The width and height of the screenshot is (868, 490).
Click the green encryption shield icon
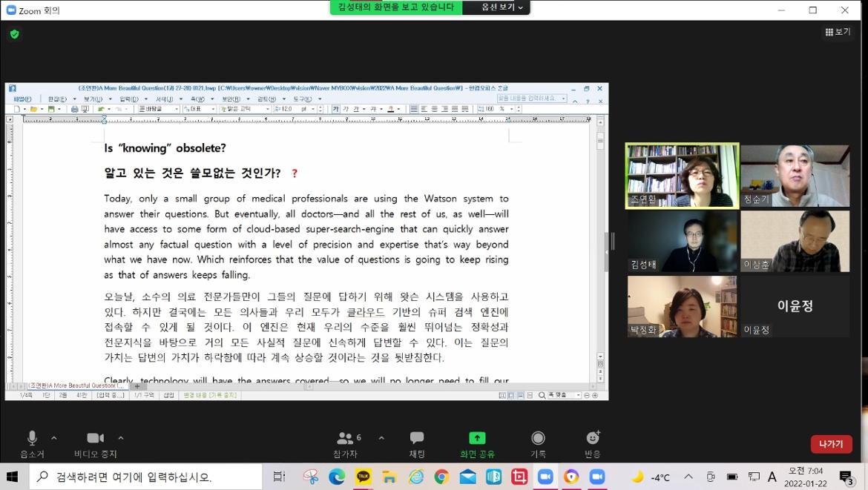pos(14,34)
